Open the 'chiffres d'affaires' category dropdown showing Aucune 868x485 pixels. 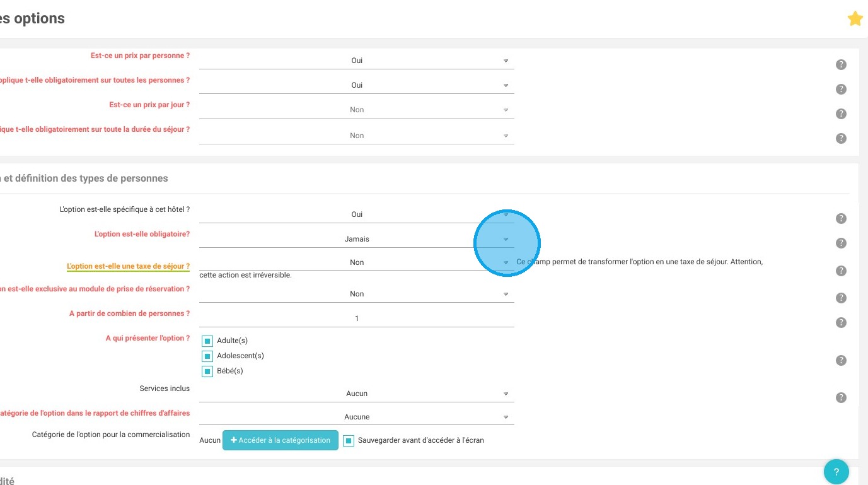tap(357, 417)
